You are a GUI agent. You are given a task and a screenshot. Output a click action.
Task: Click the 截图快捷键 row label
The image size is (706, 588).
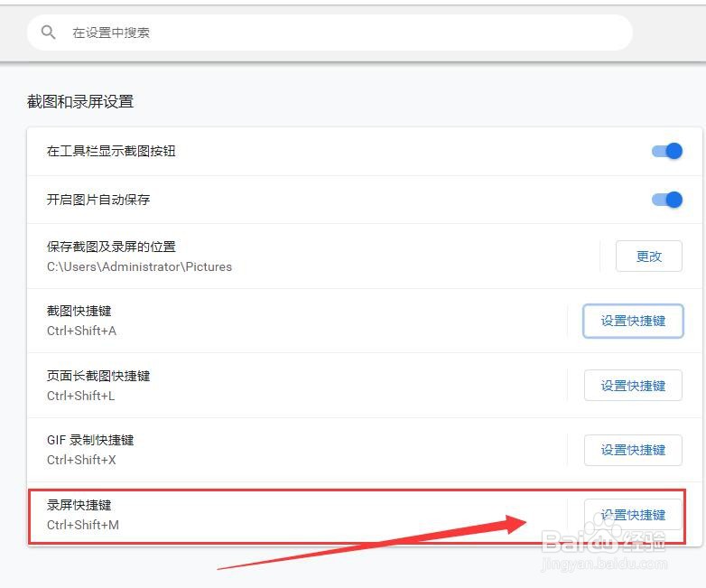(79, 311)
